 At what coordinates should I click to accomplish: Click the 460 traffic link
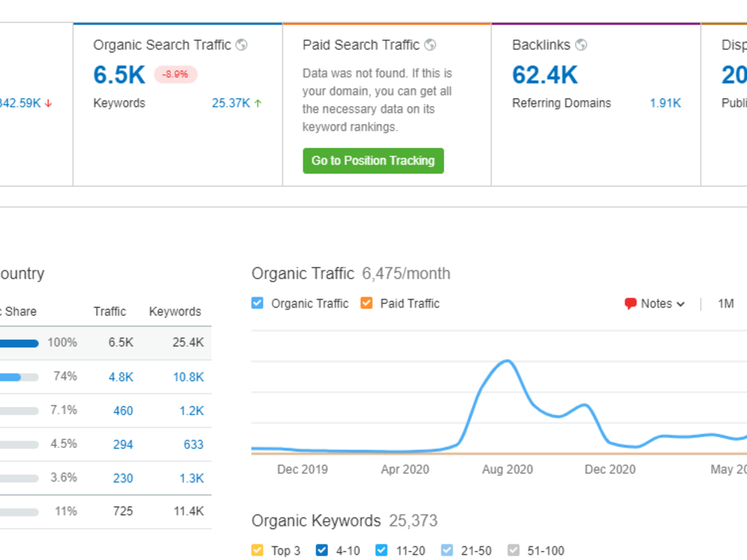click(x=123, y=411)
